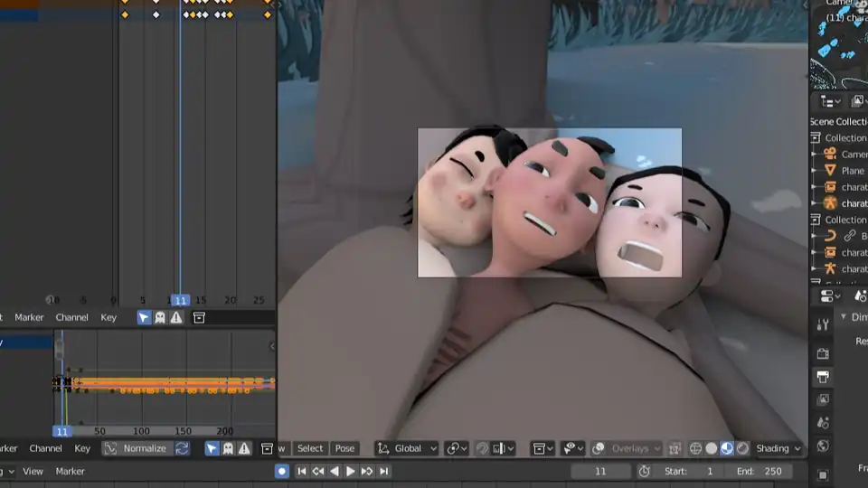Viewport: 868px width, 488px height.
Task: Open dope sheet collection filter box icon
Action: [x=199, y=317]
